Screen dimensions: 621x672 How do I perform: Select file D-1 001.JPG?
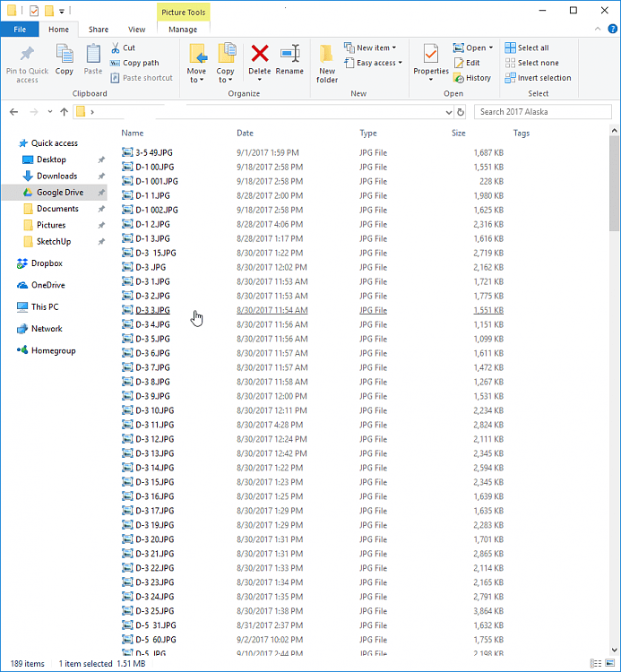pyautogui.click(x=157, y=181)
